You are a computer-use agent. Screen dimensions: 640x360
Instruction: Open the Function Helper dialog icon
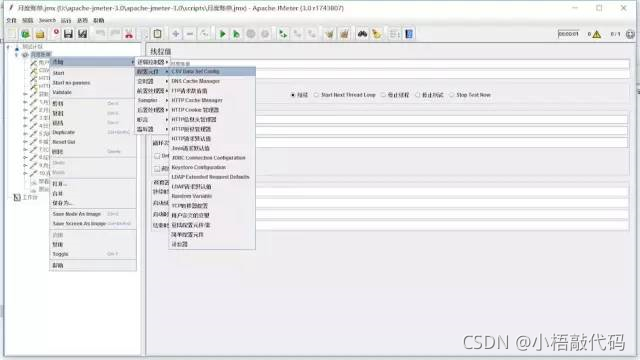click(394, 34)
